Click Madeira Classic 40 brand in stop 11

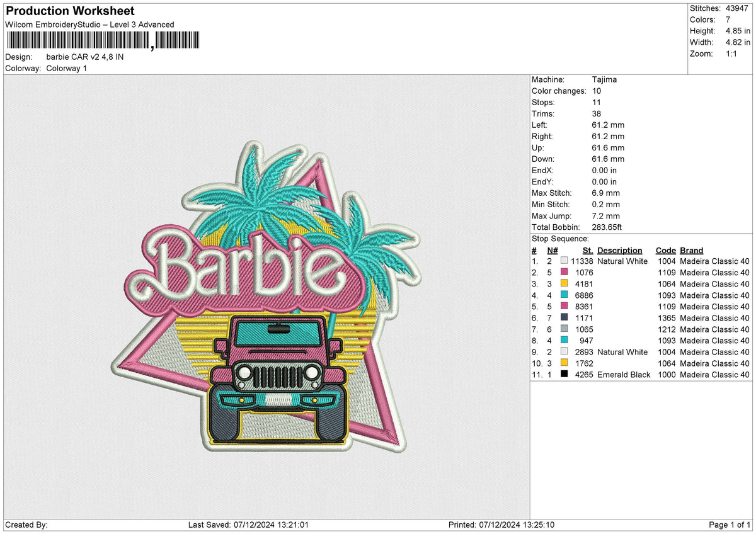[715, 374]
